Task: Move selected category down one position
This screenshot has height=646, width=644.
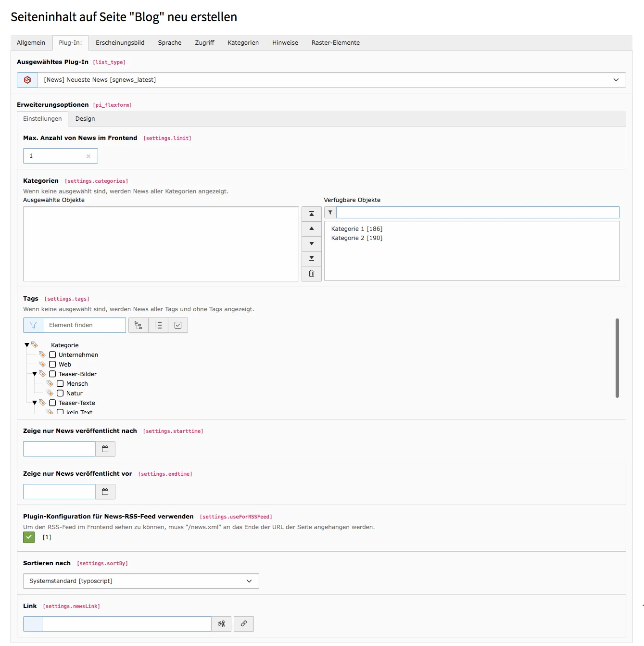Action: (x=312, y=244)
